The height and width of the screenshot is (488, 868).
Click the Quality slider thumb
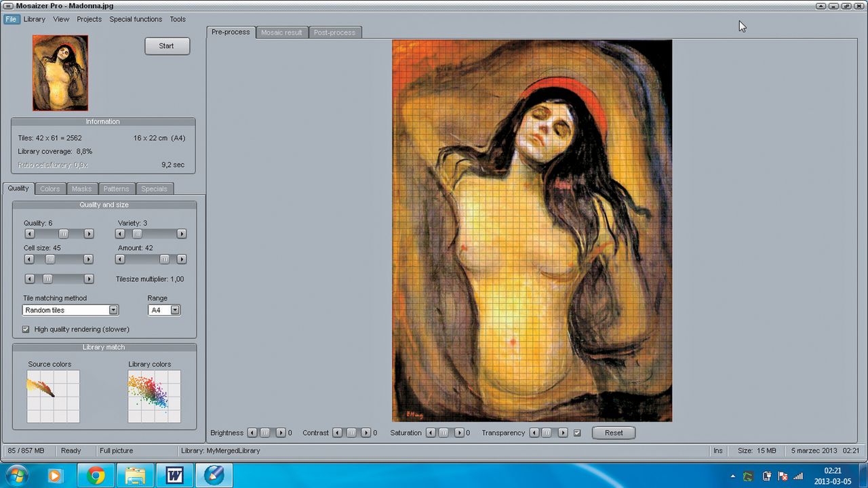click(63, 234)
